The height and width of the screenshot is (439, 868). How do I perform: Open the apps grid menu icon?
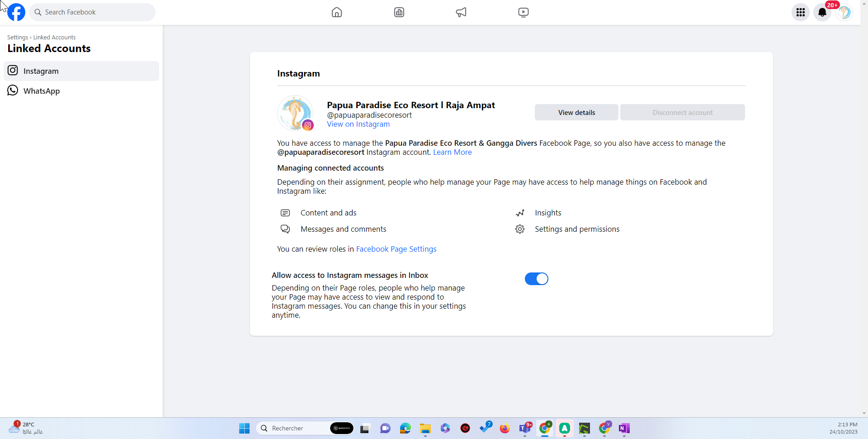(x=800, y=12)
